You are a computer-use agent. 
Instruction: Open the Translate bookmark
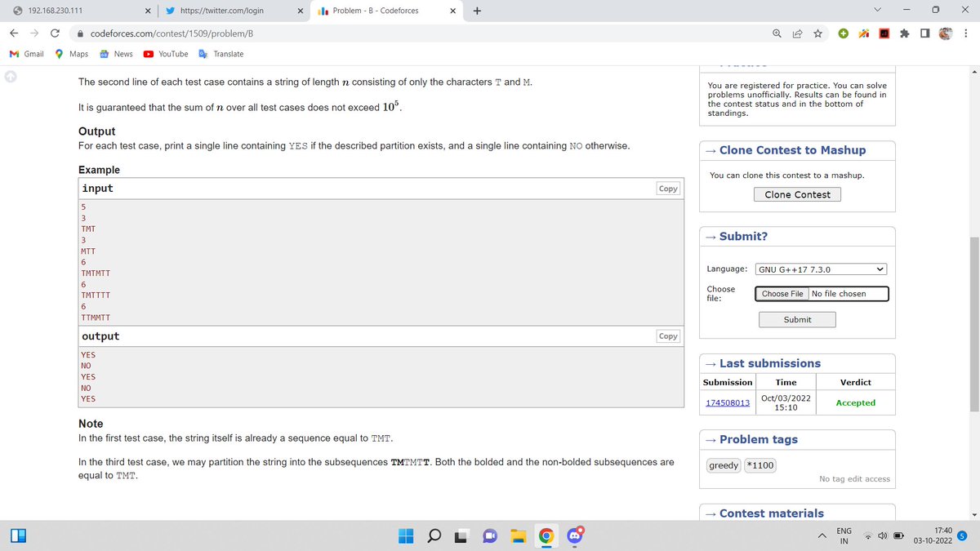220,54
